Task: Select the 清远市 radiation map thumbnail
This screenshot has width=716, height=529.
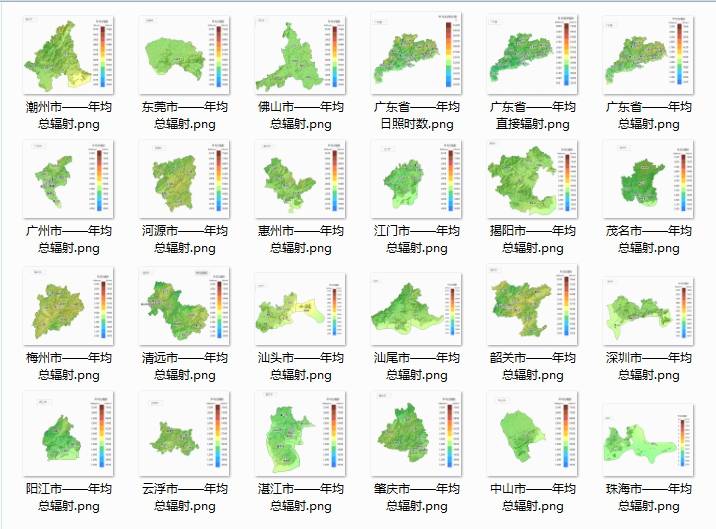Action: coord(185,306)
